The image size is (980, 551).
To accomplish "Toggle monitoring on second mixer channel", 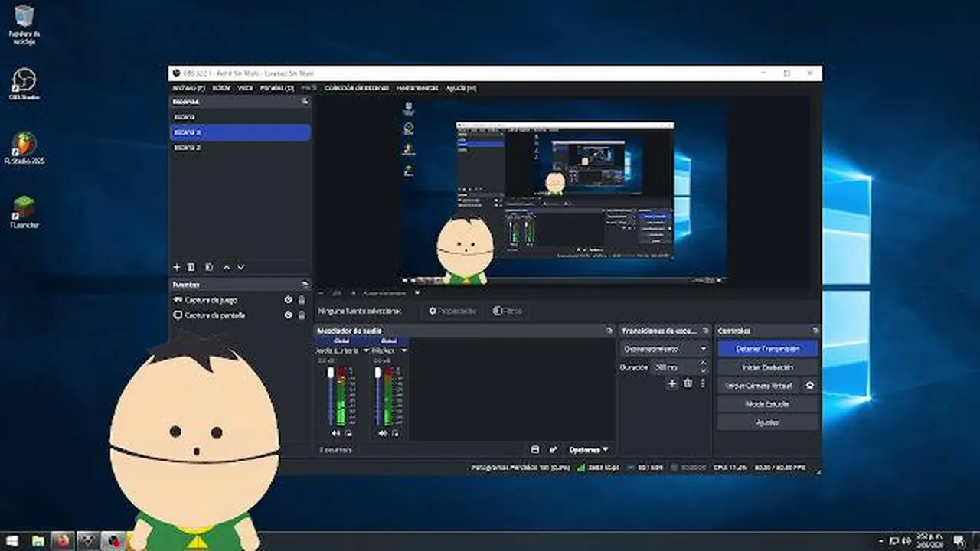I will [x=394, y=433].
